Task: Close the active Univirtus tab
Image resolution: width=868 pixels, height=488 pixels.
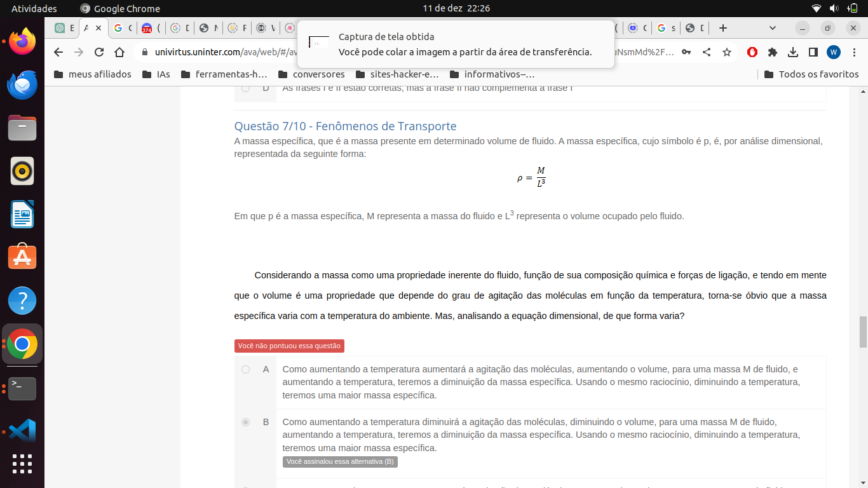Action: 98,28
